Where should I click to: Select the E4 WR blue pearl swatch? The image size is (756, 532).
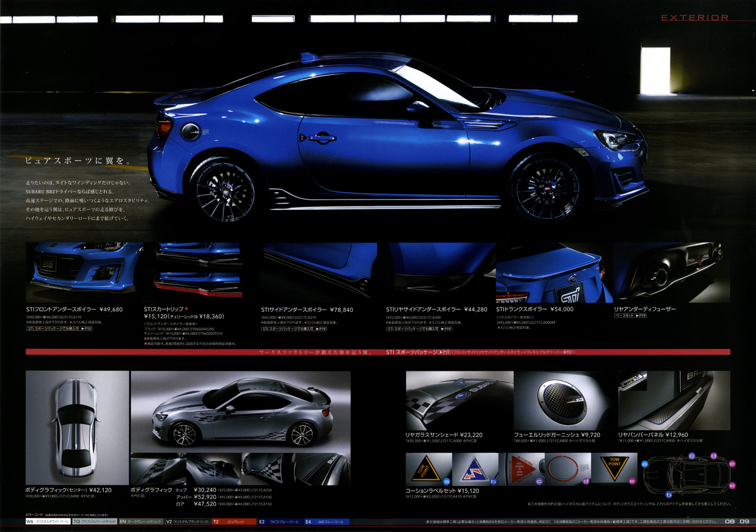[x=327, y=522]
